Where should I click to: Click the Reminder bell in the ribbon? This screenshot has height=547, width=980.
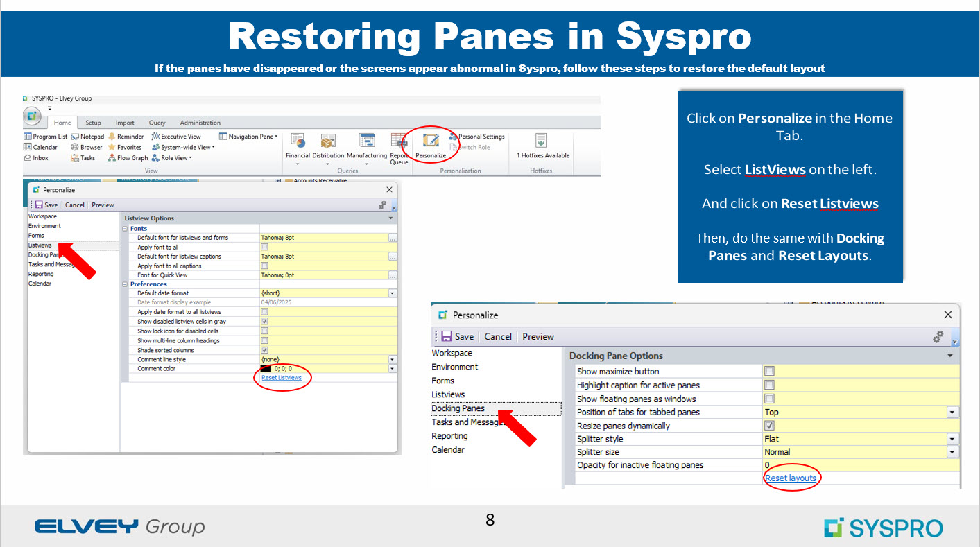tap(126, 137)
